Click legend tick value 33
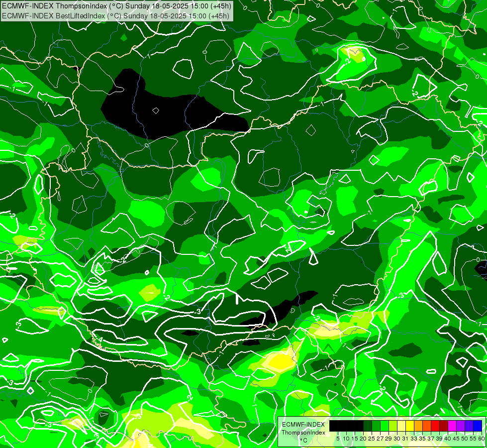This screenshot has width=487, height=448. 414,439
